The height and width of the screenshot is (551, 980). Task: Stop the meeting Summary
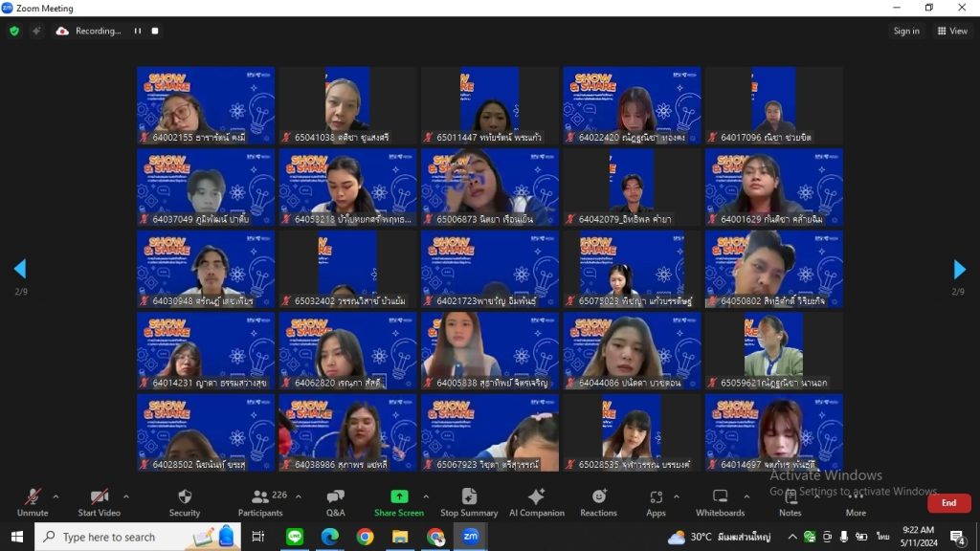[469, 503]
